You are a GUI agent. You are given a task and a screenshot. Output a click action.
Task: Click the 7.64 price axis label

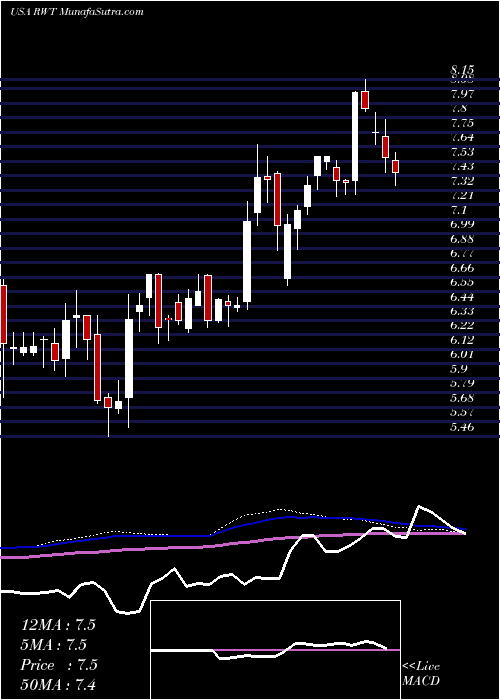tap(462, 138)
